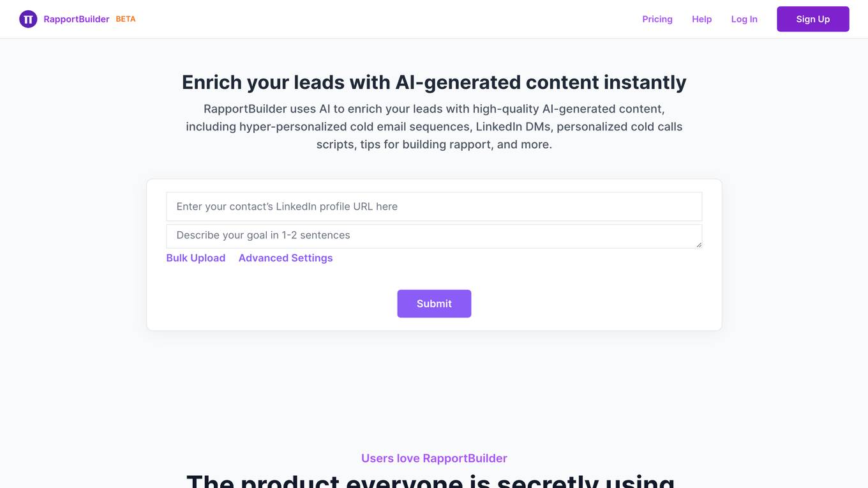Screen dimensions: 868x488
Task: Click the product everyone is secretly using heading
Action: point(431,480)
